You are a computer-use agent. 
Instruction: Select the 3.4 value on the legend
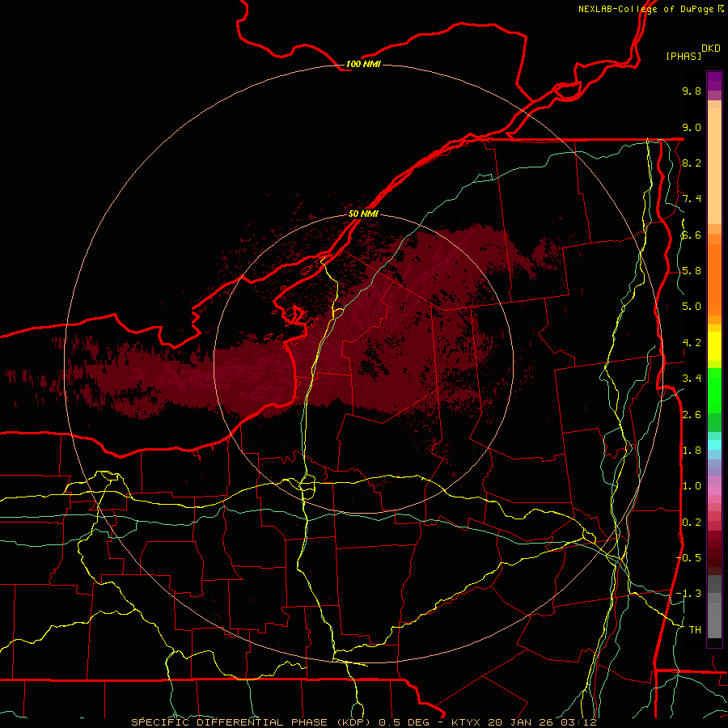point(692,379)
